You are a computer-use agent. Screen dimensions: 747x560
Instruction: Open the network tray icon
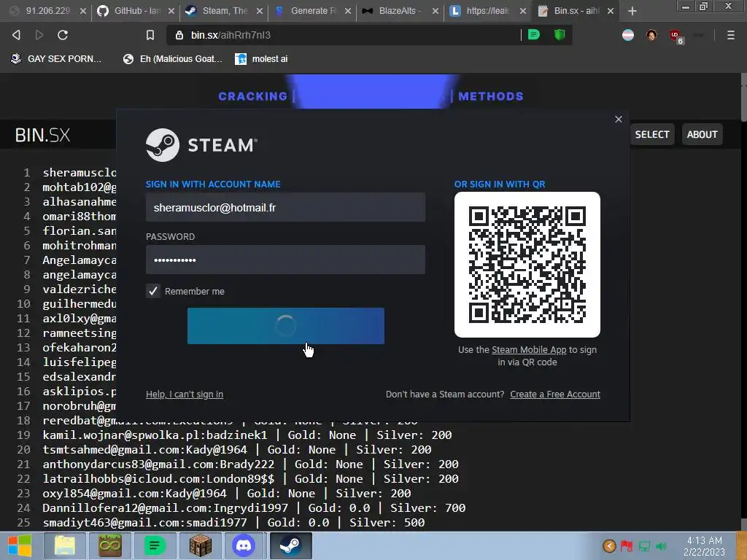[x=644, y=545]
